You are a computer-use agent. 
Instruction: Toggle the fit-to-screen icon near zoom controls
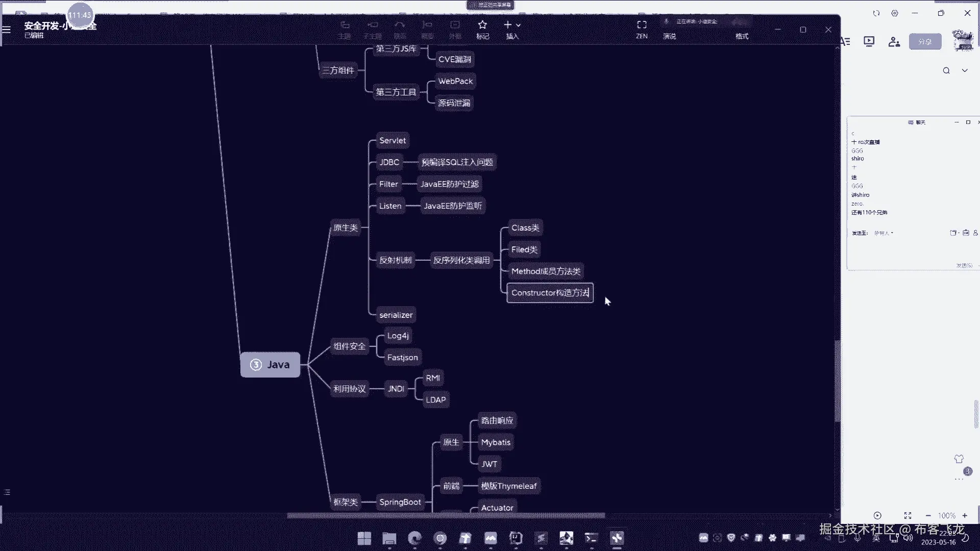(x=908, y=516)
